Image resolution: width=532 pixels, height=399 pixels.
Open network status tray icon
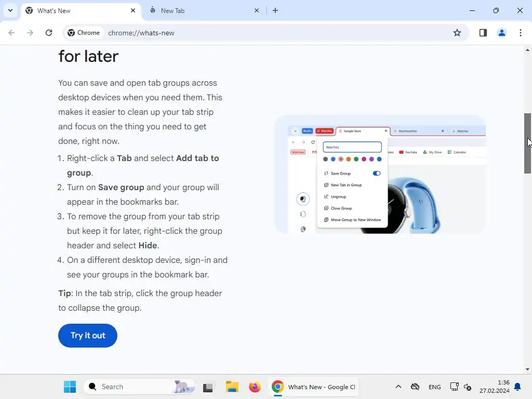454,387
